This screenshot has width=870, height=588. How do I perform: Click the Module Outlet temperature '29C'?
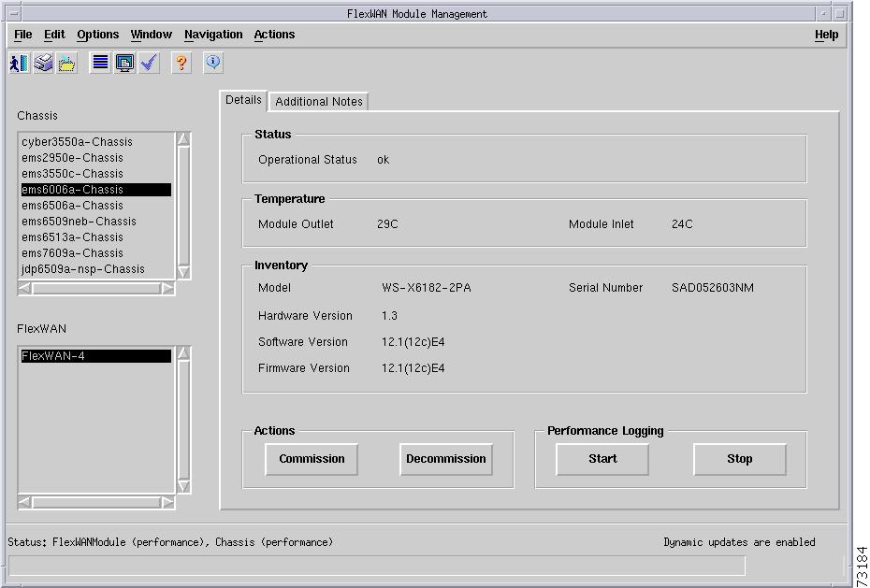click(x=387, y=224)
